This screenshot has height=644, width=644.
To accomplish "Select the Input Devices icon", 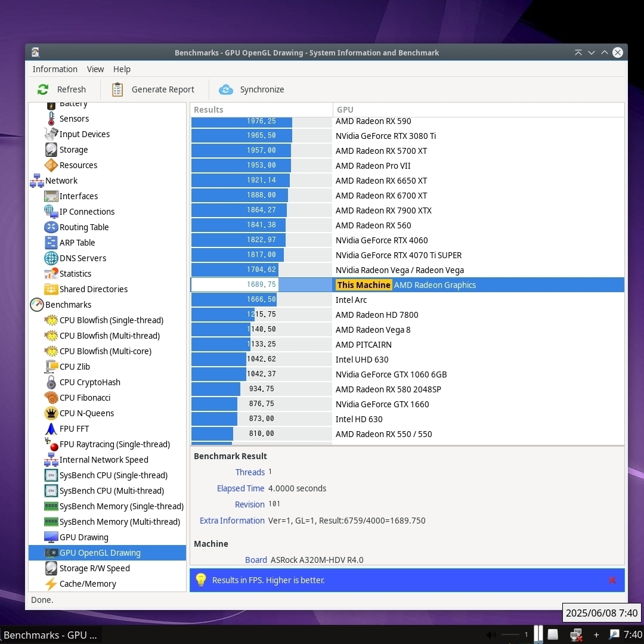I will pyautogui.click(x=51, y=134).
